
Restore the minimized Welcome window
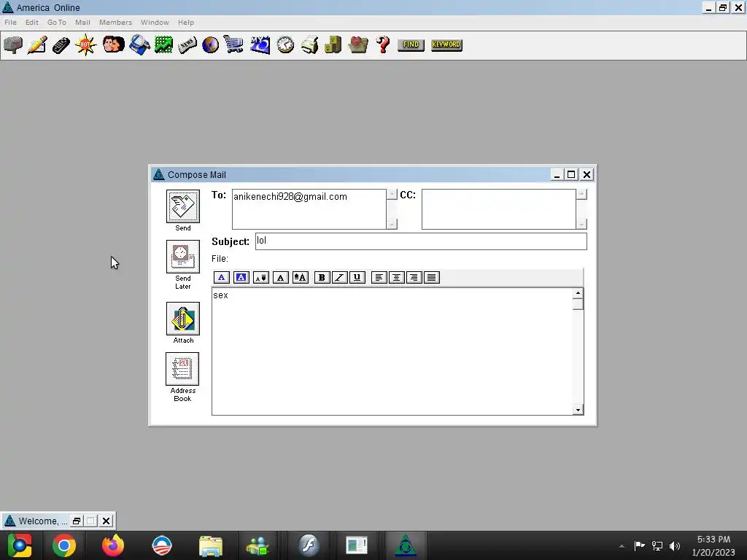point(76,521)
